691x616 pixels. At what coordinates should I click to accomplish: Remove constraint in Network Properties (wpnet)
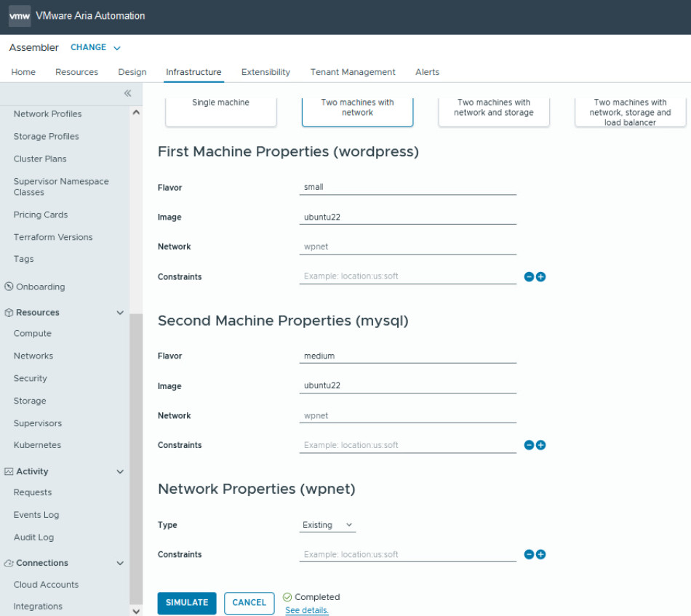coord(529,554)
